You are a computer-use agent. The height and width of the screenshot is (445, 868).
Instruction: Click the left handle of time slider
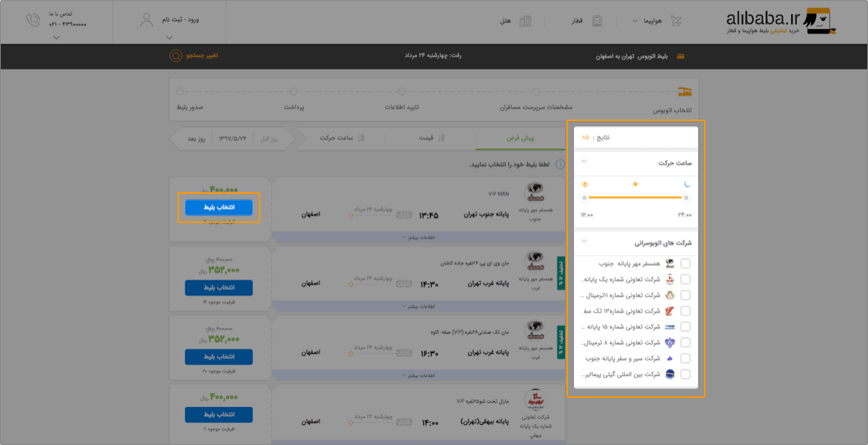[584, 197]
